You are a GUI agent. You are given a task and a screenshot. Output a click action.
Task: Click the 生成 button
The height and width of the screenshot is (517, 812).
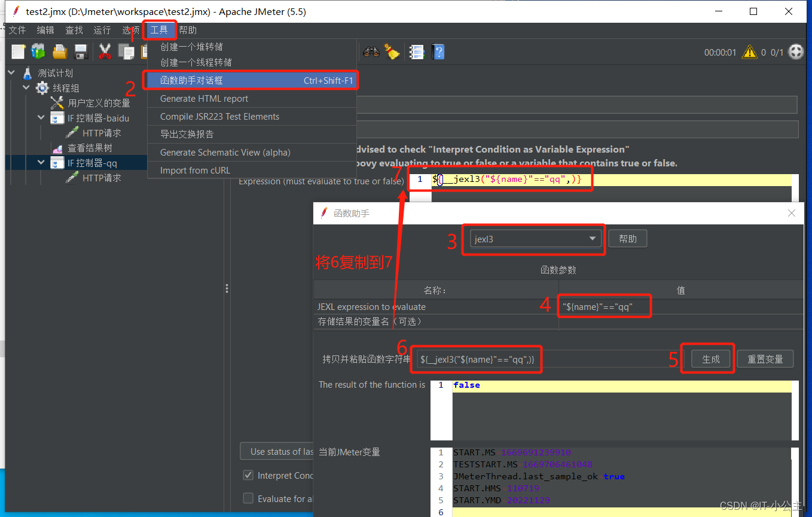(x=711, y=359)
